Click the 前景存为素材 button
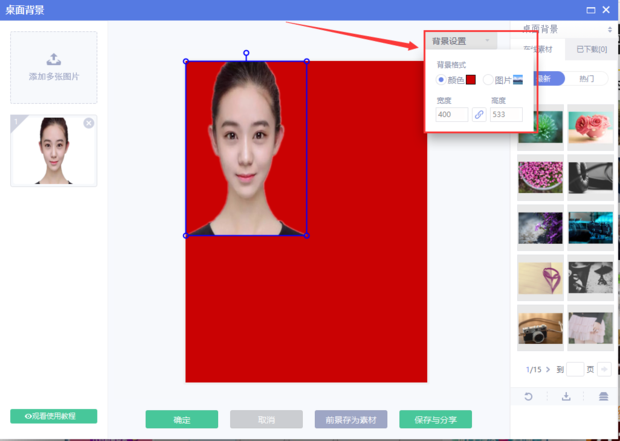 tap(351, 419)
